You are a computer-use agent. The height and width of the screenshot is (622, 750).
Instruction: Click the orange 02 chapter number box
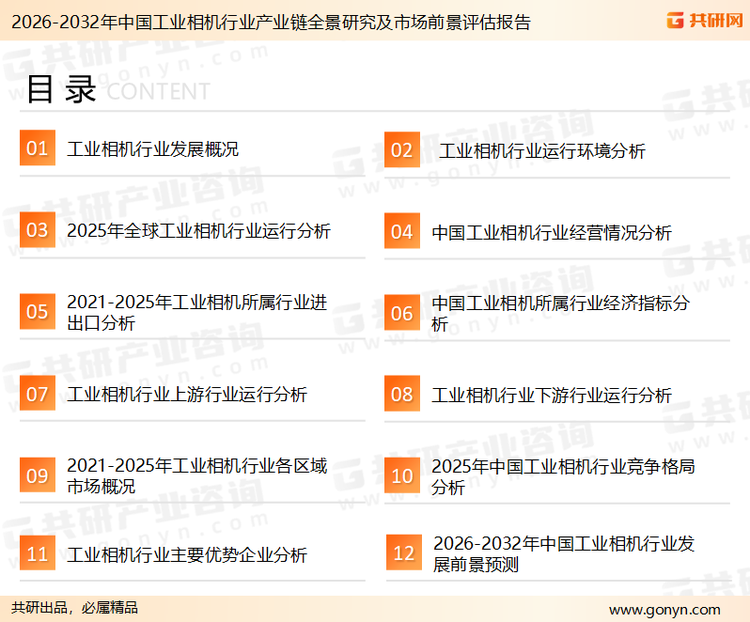coord(402,150)
